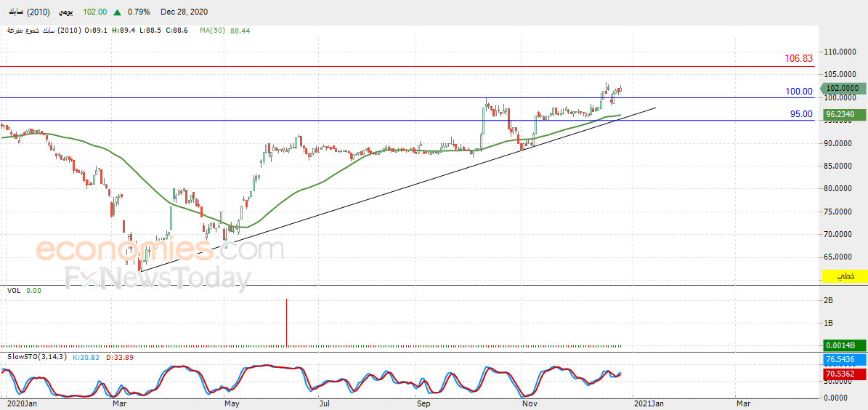Click the green 96.2340 moving average tag
The image size is (868, 410).
coord(843,115)
